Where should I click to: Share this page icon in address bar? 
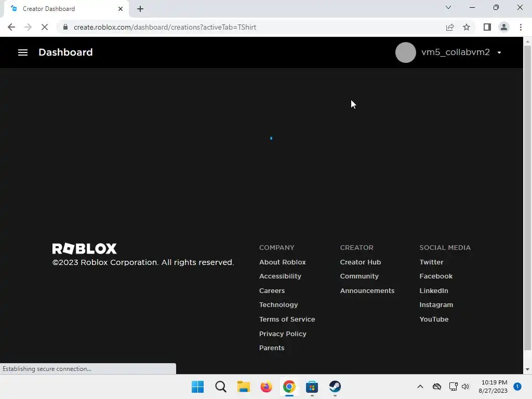click(x=450, y=27)
